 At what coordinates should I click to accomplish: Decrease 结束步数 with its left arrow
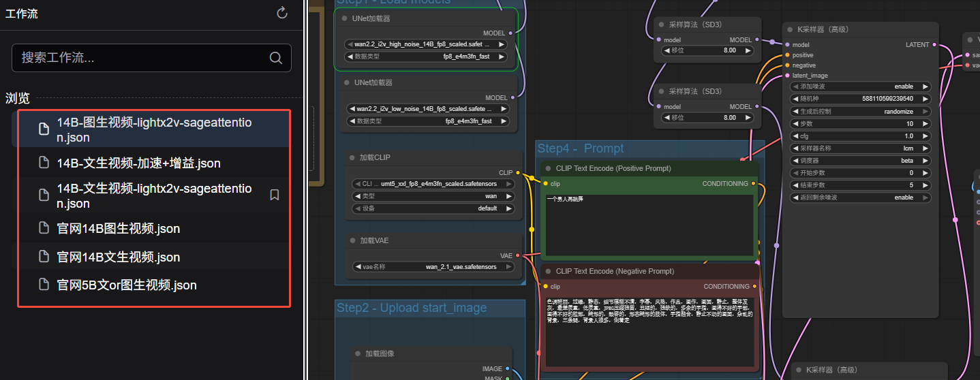pyautogui.click(x=795, y=185)
